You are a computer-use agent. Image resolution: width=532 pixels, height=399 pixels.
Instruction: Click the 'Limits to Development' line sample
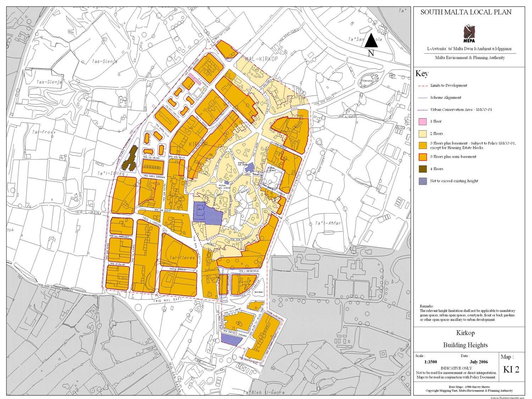pos(422,85)
